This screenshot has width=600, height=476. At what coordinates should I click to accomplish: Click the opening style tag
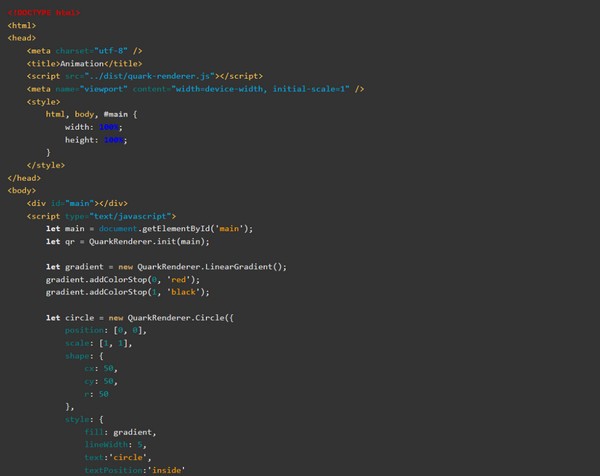[x=44, y=101]
